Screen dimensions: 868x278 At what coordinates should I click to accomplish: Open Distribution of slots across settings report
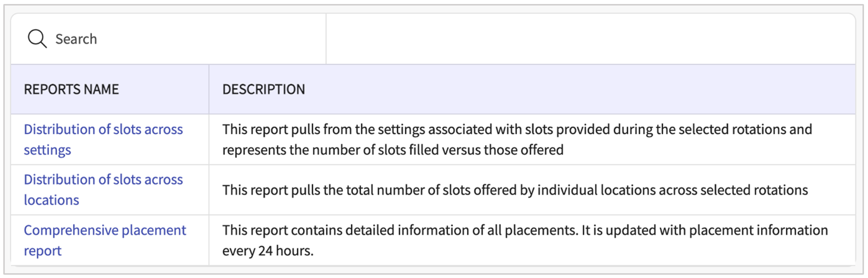click(x=103, y=129)
